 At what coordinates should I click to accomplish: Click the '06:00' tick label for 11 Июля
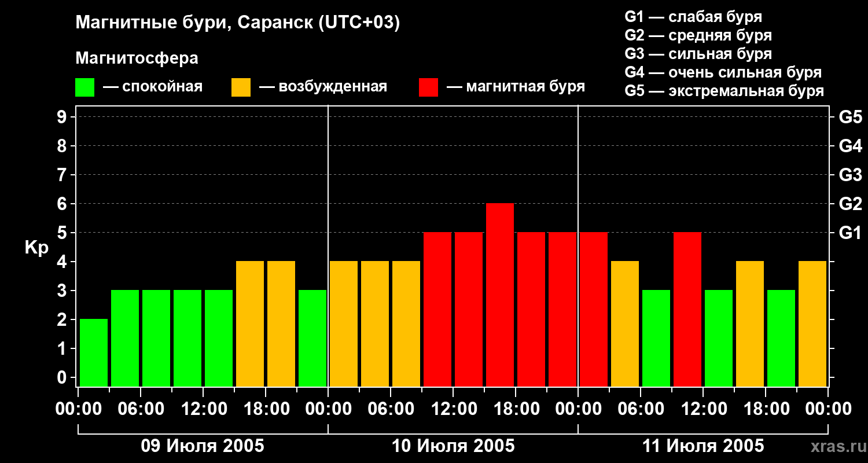[641, 409]
